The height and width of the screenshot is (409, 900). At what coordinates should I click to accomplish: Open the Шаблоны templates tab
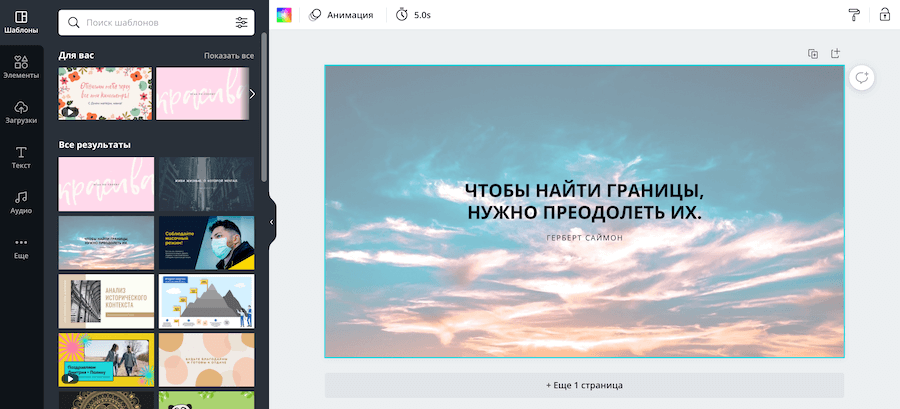coord(21,22)
